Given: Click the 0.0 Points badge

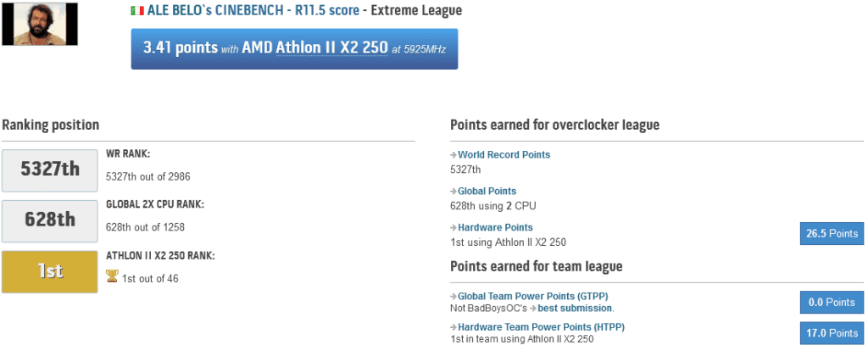Looking at the screenshot, I should pos(832,303).
